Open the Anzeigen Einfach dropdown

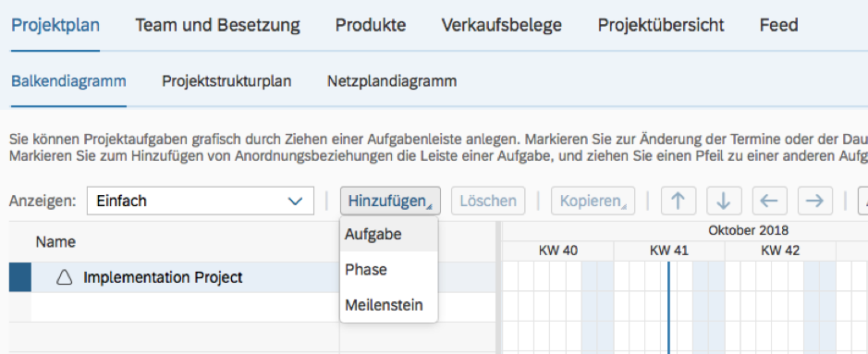[x=201, y=201]
